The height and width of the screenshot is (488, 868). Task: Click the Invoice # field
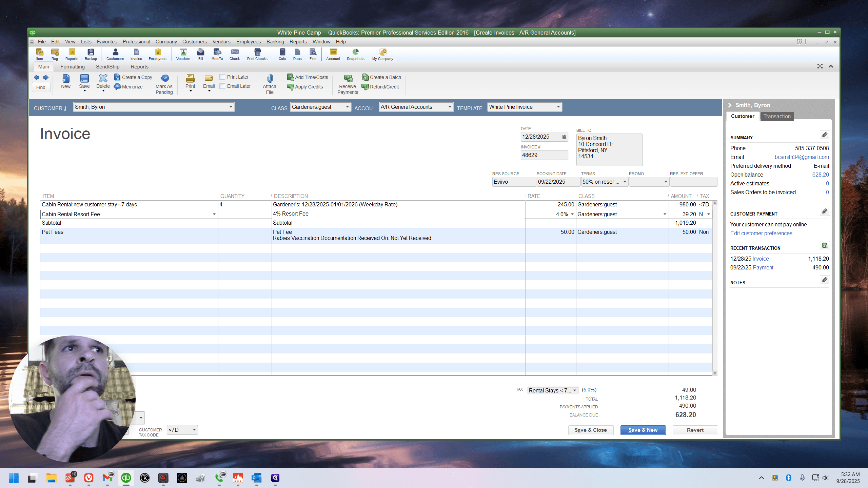[x=544, y=155]
